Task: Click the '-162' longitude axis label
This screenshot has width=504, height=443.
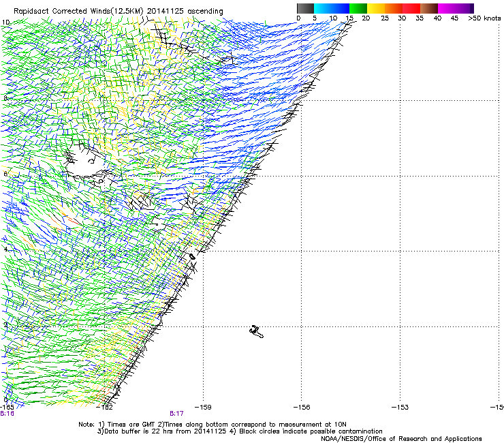Action: tap(105, 407)
